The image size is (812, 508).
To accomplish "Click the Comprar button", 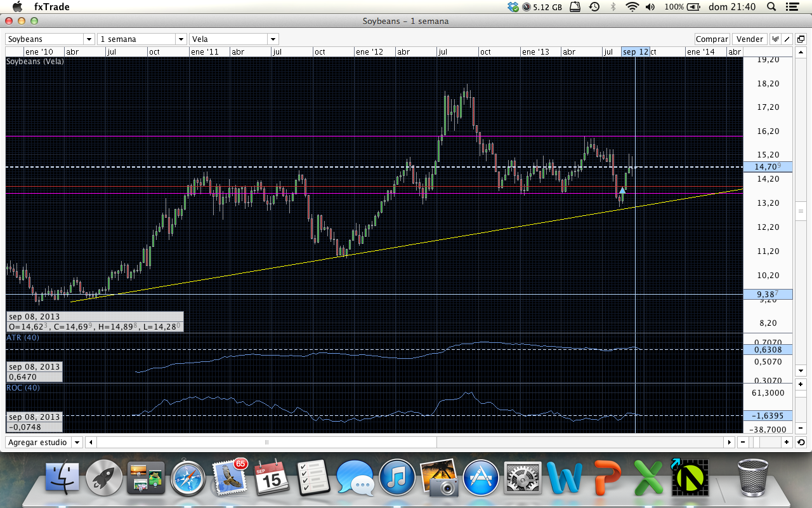I will pos(712,39).
